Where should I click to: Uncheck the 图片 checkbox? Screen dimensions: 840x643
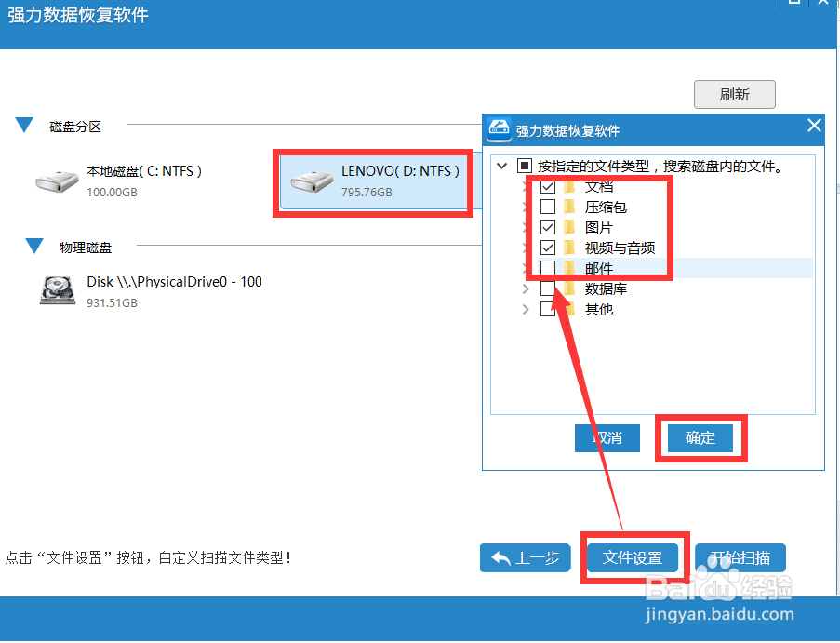548,227
